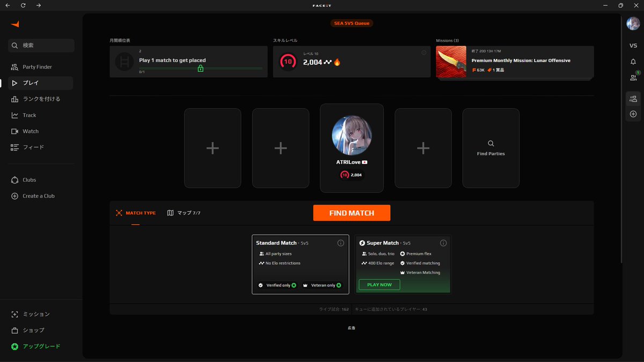Go forward with the arrow button
Viewport: 644px width, 362px height.
pos(39,5)
